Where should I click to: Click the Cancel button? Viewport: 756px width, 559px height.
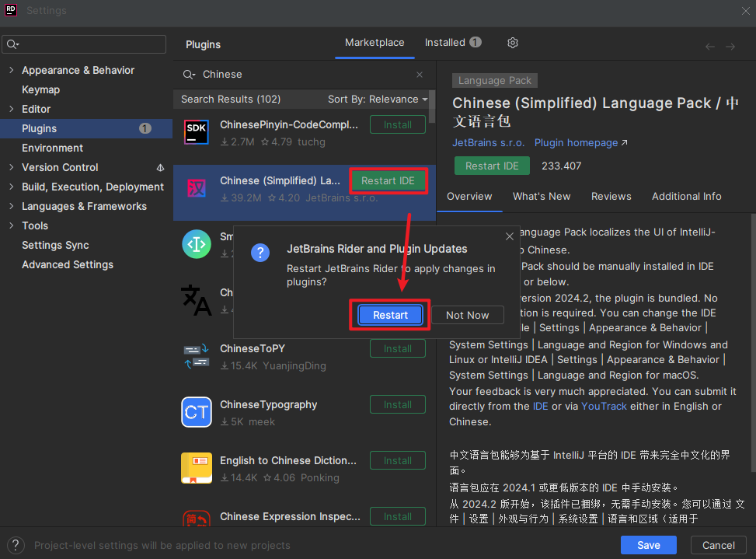(719, 545)
